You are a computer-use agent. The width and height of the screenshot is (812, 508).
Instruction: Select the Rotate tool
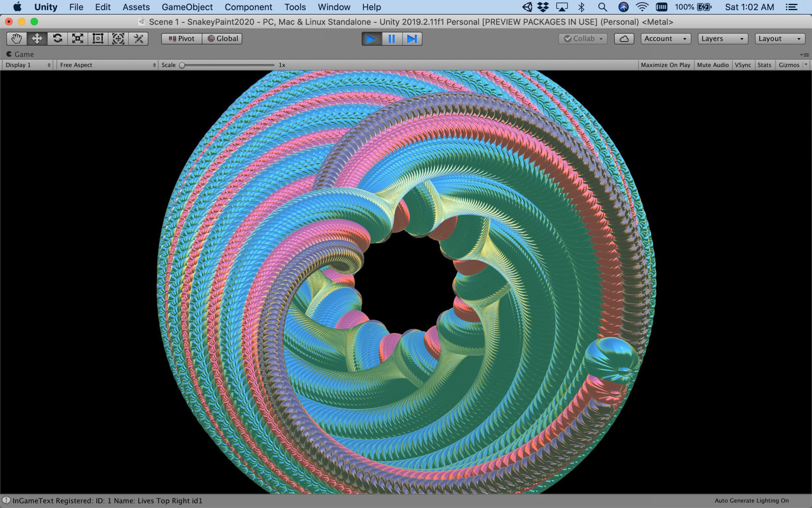[57, 39]
